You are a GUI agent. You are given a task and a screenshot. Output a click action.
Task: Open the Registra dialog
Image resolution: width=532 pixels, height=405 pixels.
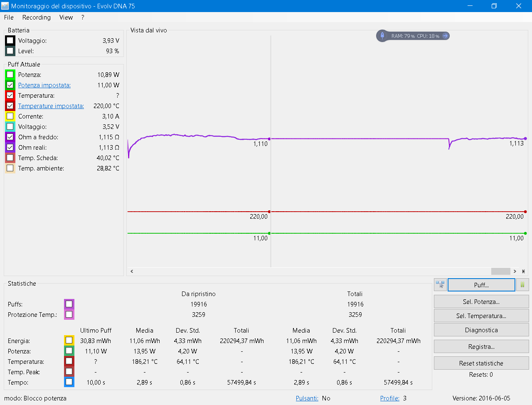(481, 347)
